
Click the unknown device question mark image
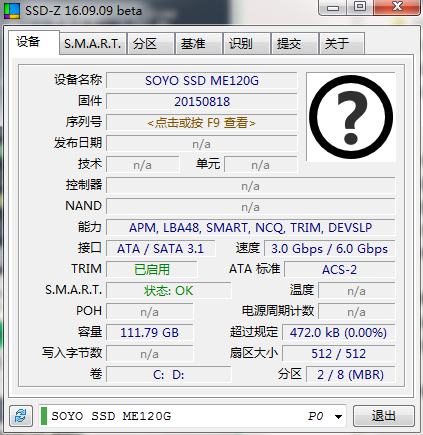click(x=351, y=117)
